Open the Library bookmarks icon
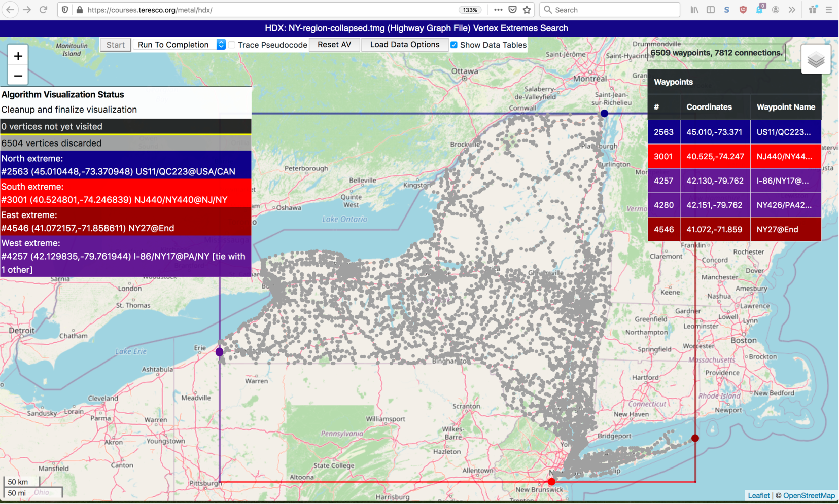The height and width of the screenshot is (504, 839). tap(694, 10)
